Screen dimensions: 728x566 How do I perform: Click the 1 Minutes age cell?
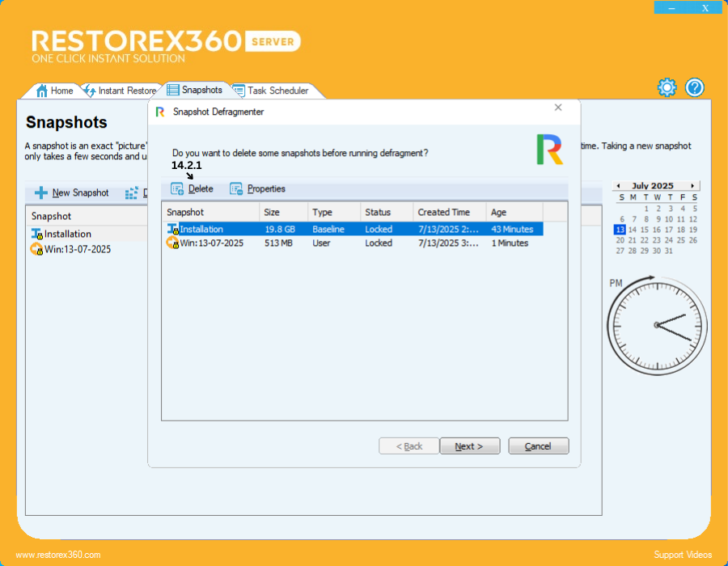[510, 243]
